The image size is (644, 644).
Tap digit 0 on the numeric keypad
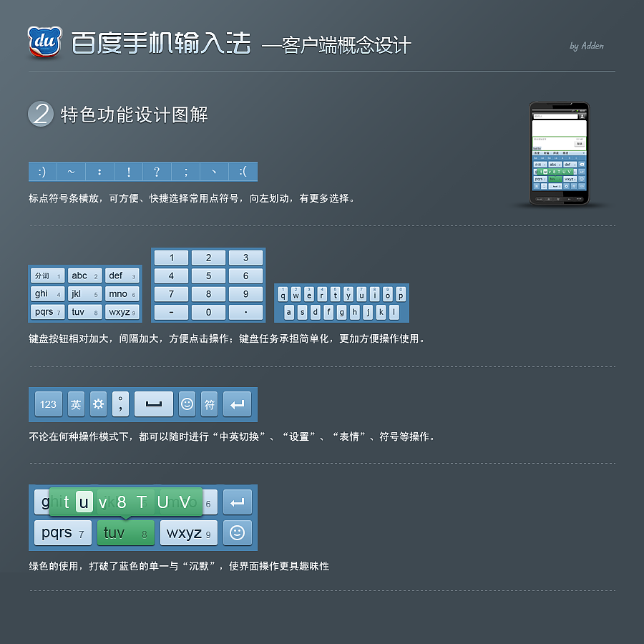209,312
